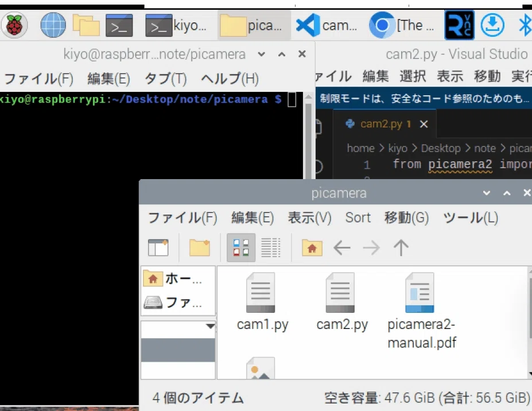532x411 pixels.
Task: Open the RealVNC tray icon
Action: (x=459, y=25)
